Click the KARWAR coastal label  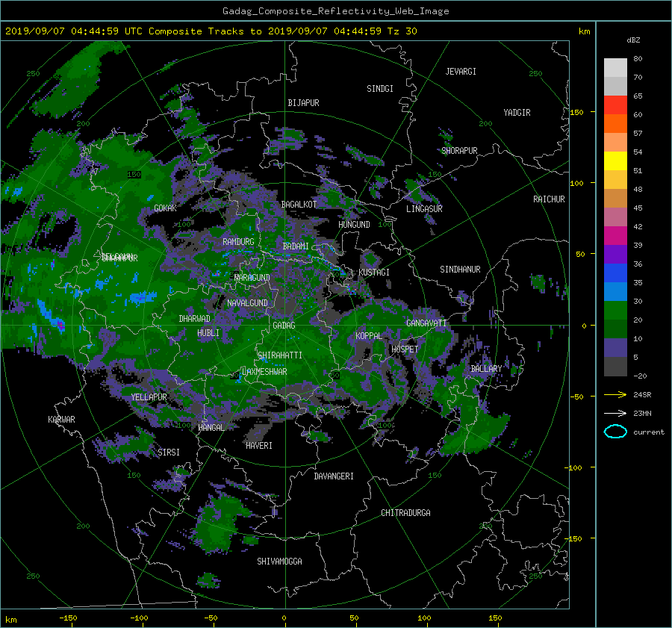(61, 420)
